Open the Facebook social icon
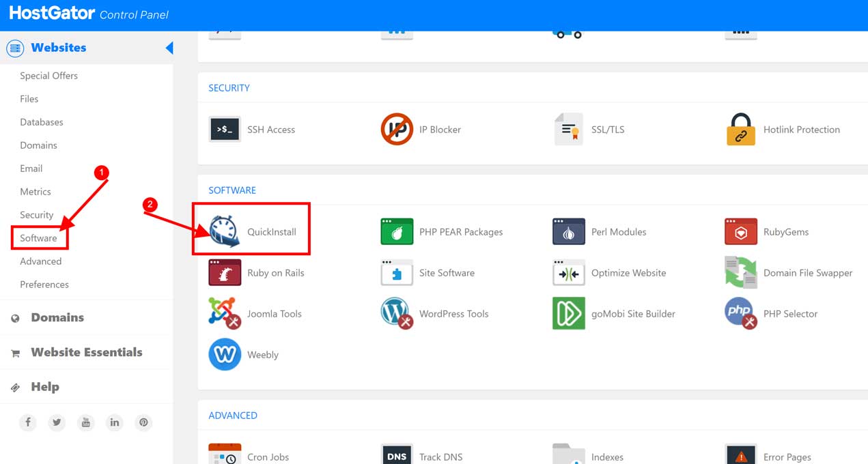868x464 pixels. tap(28, 422)
